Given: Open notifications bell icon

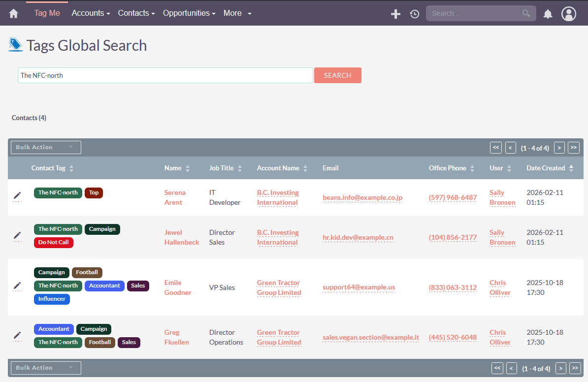Looking at the screenshot, I should (548, 14).
